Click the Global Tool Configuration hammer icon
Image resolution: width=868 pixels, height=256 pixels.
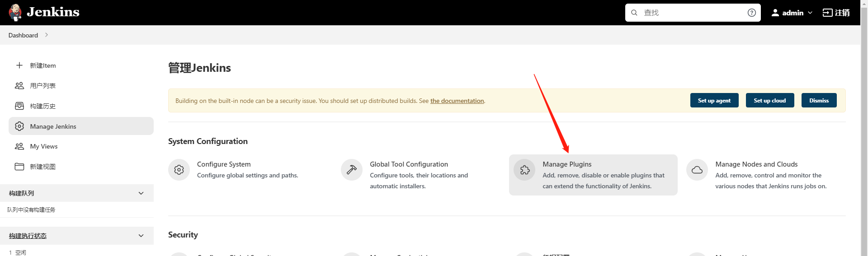(352, 170)
